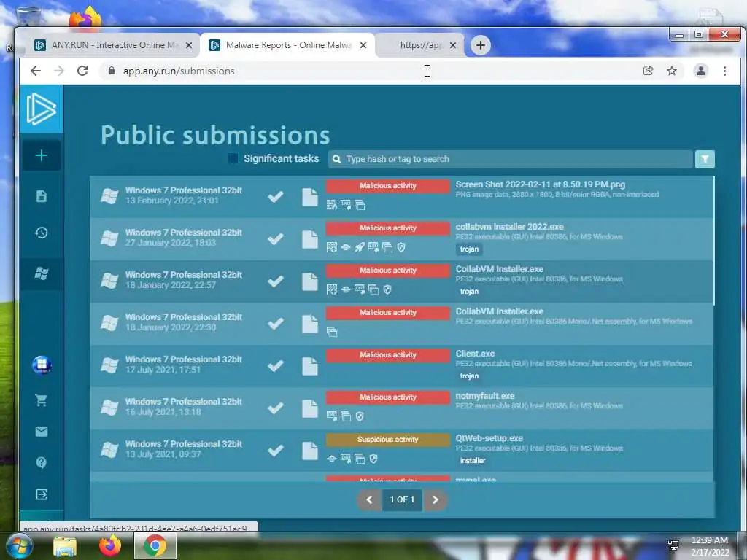
Task: Close the ANY.RUN - Interactive Online tab
Action: [189, 45]
